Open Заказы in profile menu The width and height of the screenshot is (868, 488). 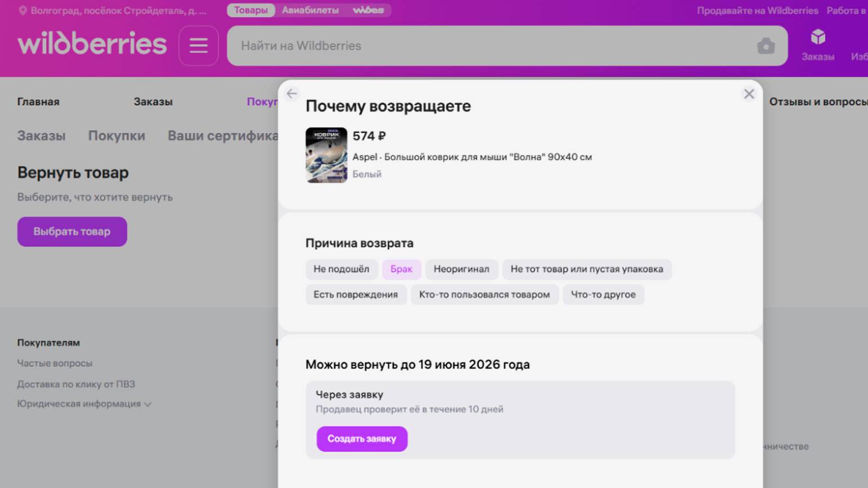coord(153,102)
